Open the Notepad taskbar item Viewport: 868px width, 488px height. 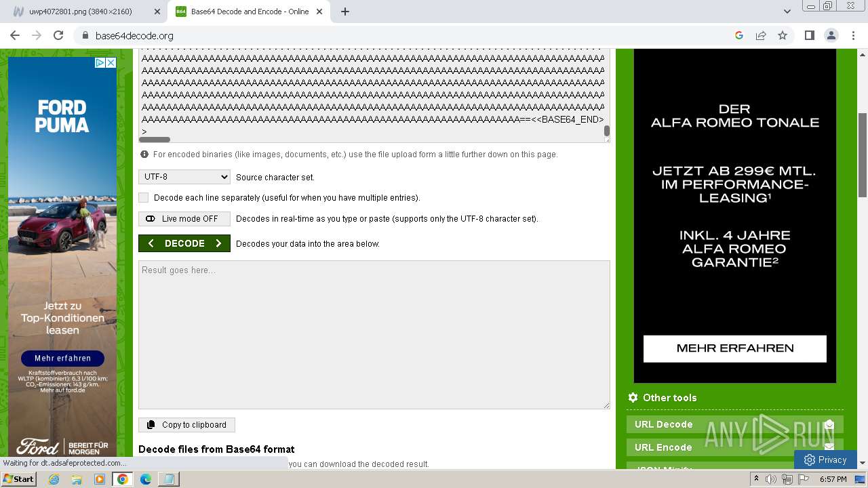point(168,479)
